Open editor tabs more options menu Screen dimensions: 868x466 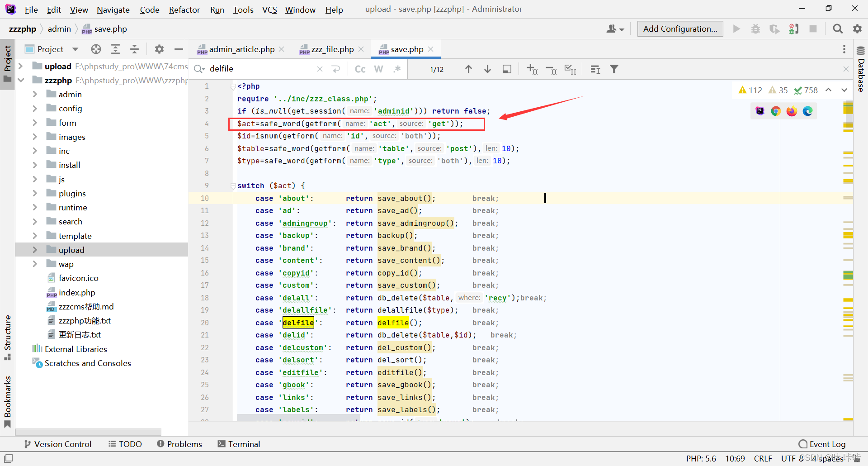point(844,49)
